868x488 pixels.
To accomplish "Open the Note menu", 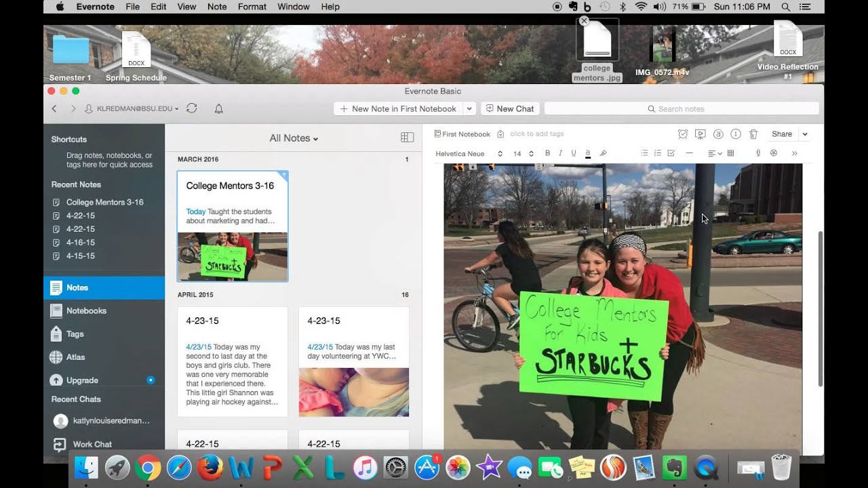I will click(217, 7).
